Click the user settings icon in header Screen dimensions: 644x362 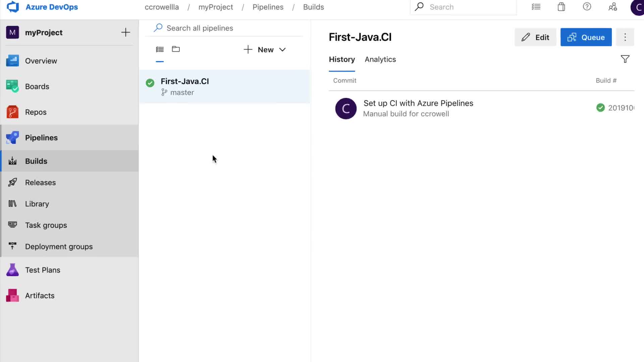pos(612,7)
